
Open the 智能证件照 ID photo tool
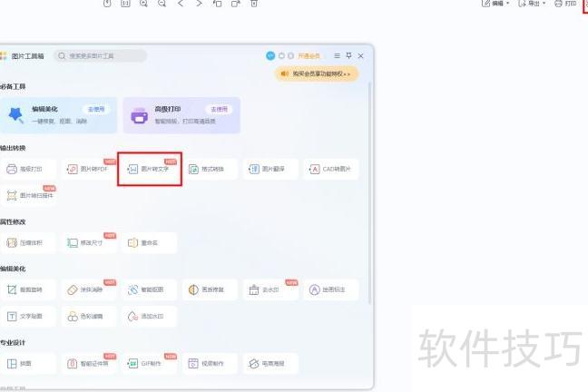pyautogui.click(x=89, y=364)
